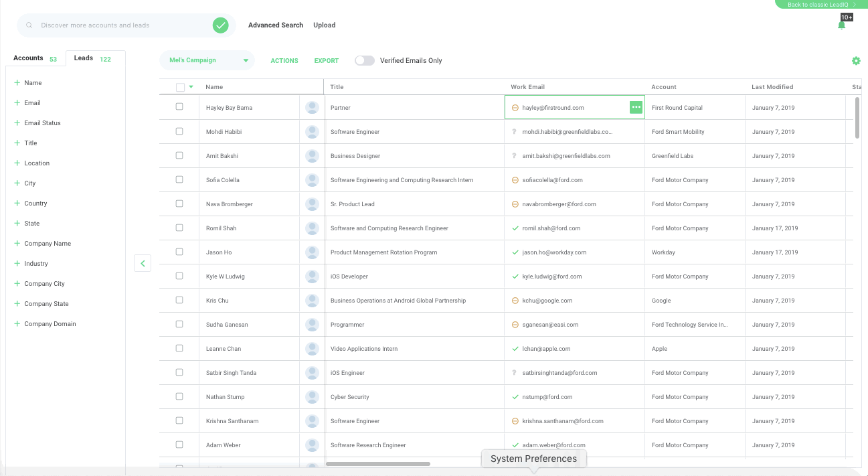Open Advanced Search
Image resolution: width=868 pixels, height=476 pixels.
click(x=275, y=25)
